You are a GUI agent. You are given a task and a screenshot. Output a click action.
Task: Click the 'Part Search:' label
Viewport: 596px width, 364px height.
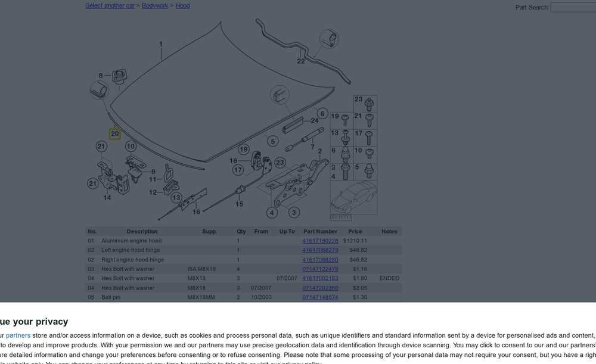coord(532,7)
